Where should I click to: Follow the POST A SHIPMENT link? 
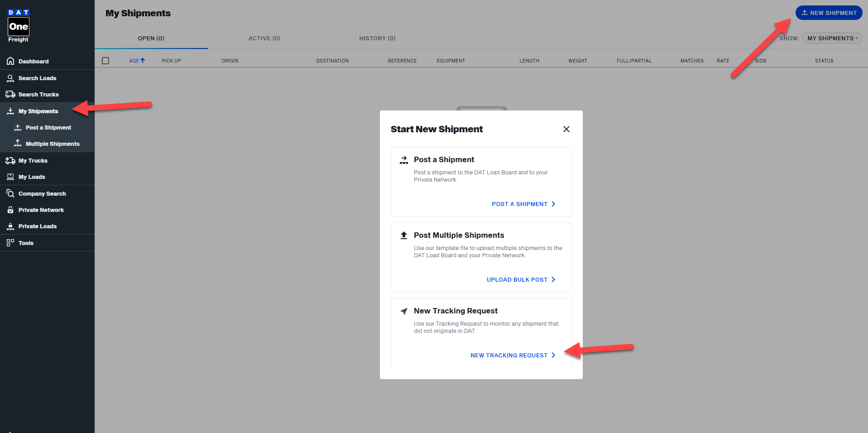(520, 204)
